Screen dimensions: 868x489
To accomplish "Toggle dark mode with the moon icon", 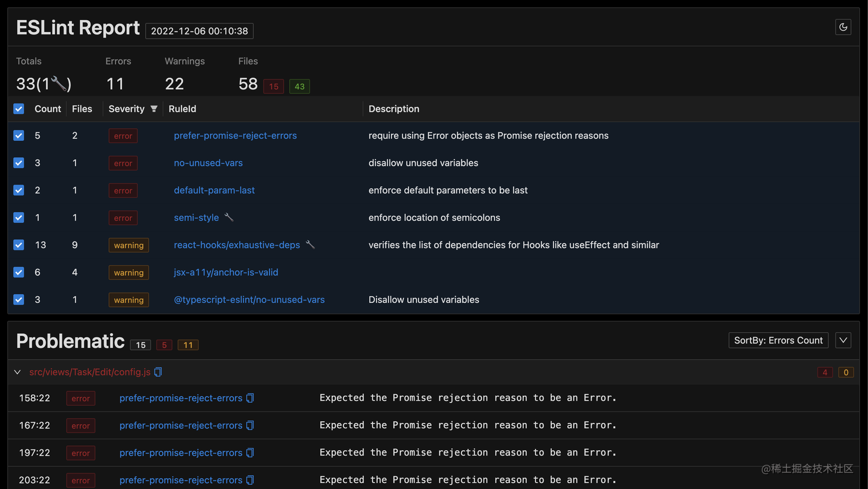I will point(843,27).
